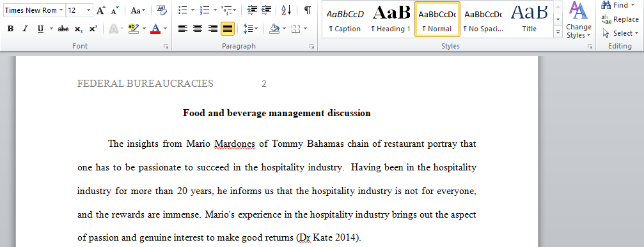
Task: Open the Find dropdown arrow
Action: coord(633,5)
